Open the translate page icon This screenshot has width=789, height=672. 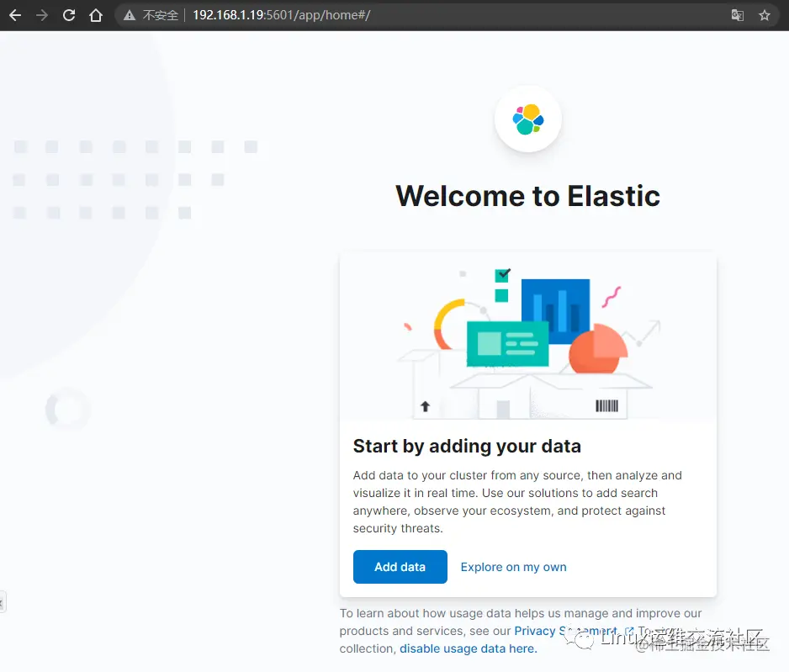737,15
